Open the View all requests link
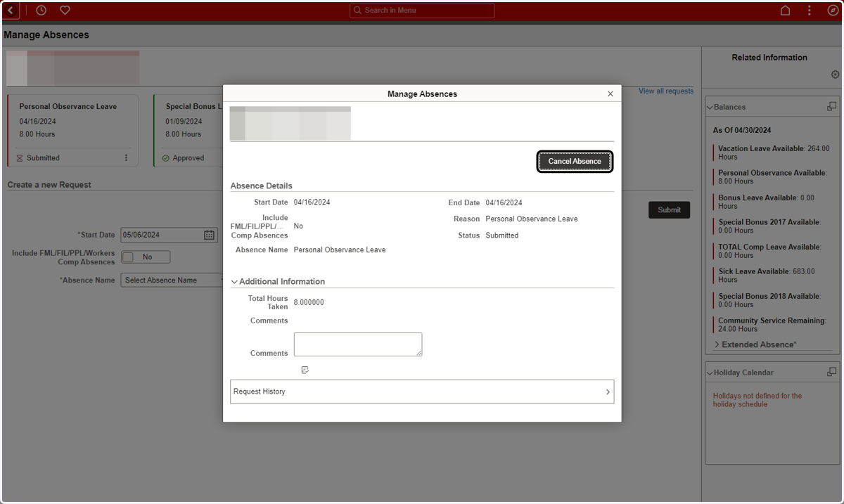 click(x=666, y=91)
